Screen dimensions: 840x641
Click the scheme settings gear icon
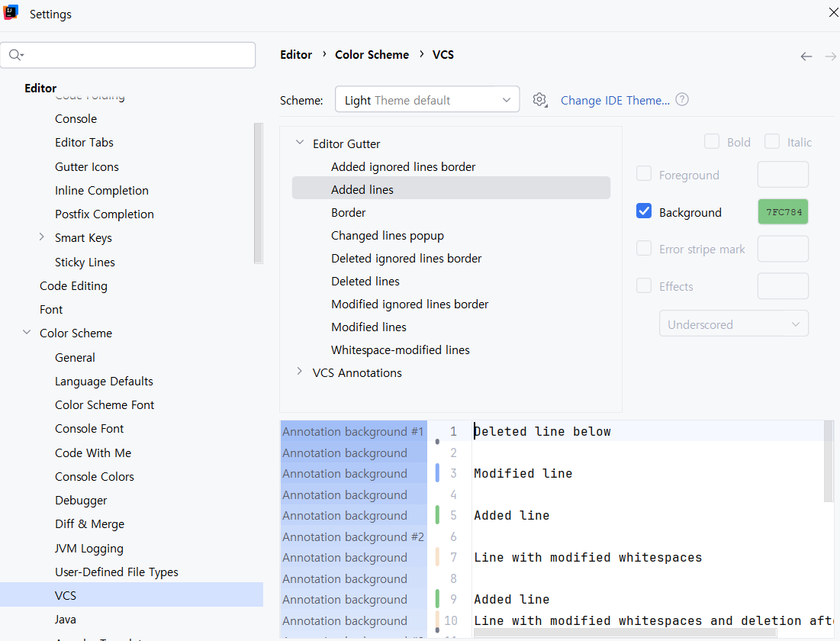[x=540, y=100]
